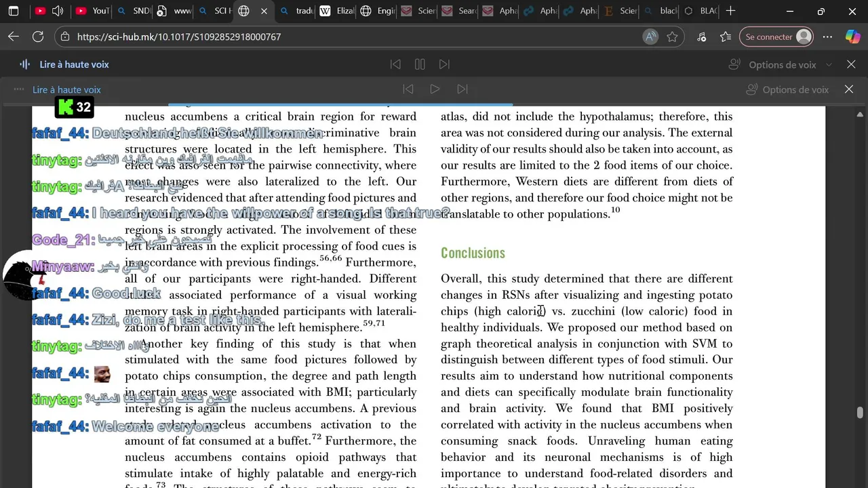
Task: Skip to previous paragraph in upper read-aloud bar
Action: tap(395, 64)
